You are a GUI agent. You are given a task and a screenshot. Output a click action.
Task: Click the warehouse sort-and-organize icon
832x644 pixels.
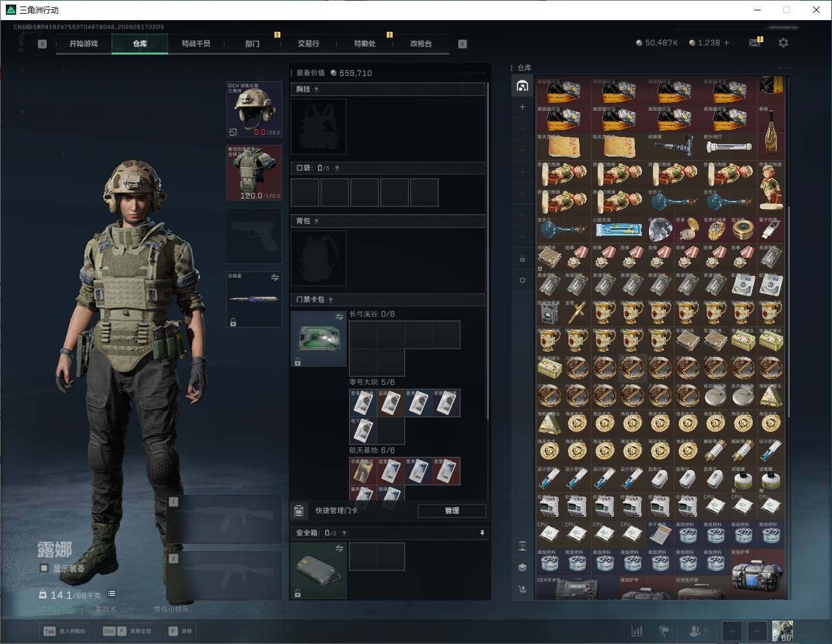(x=522, y=589)
